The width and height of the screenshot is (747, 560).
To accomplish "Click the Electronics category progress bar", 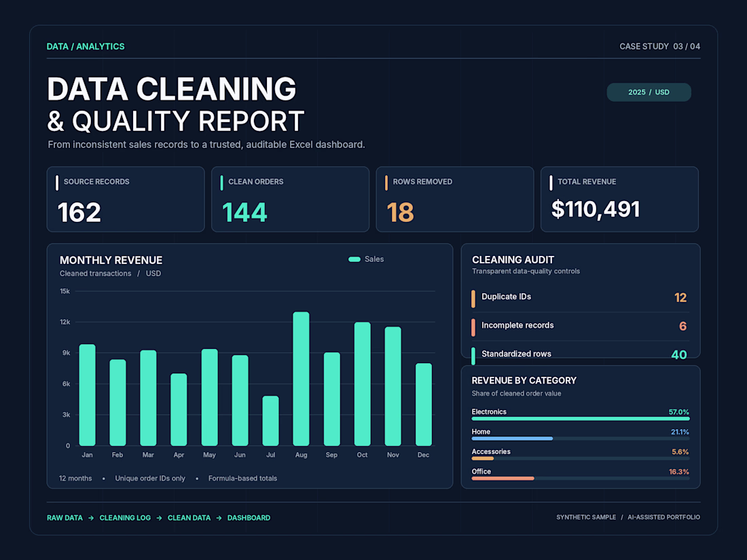I will (x=580, y=419).
